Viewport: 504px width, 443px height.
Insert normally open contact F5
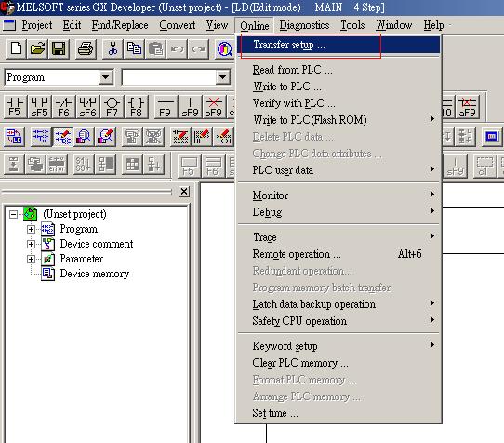pos(15,106)
